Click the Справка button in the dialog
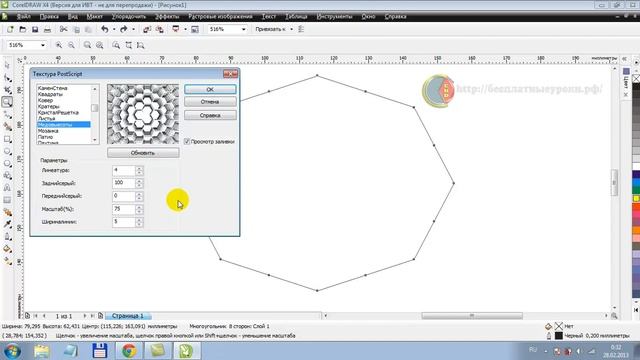Image resolution: width=640 pixels, height=360 pixels. 210,116
